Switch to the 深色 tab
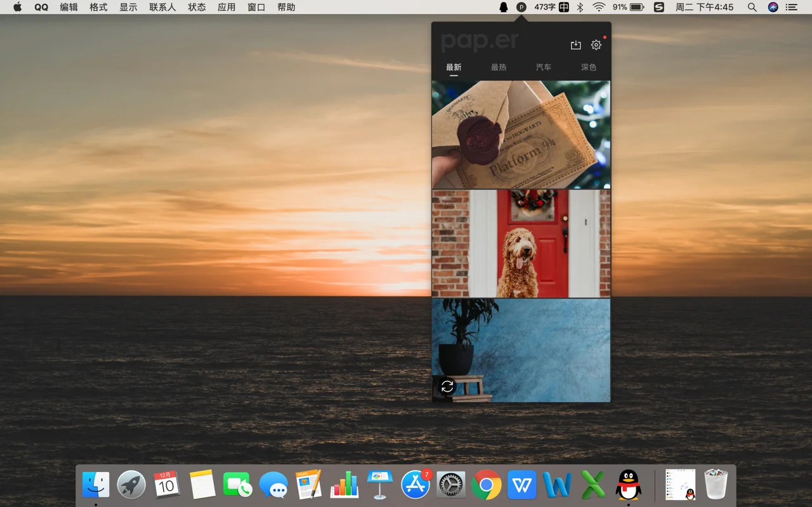The height and width of the screenshot is (507, 812). click(x=589, y=67)
